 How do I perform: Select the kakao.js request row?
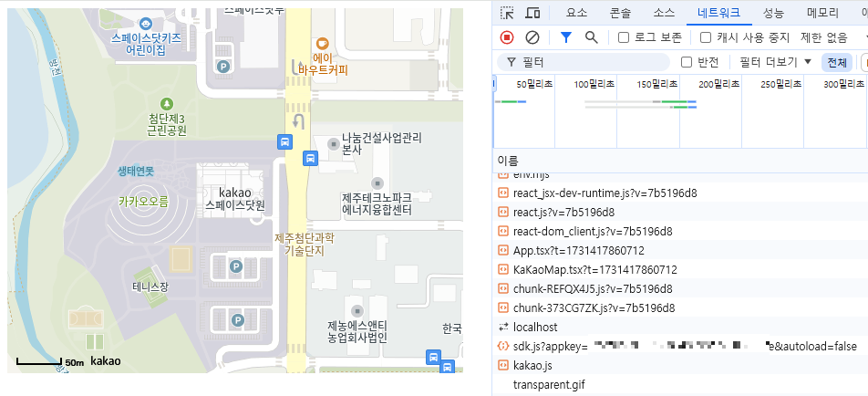[680, 366]
